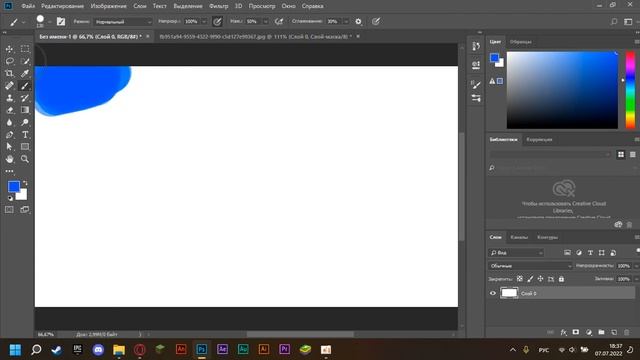Viewport: 640px width, 360px height.
Task: Select the History Brush tool
Action: click(x=25, y=98)
